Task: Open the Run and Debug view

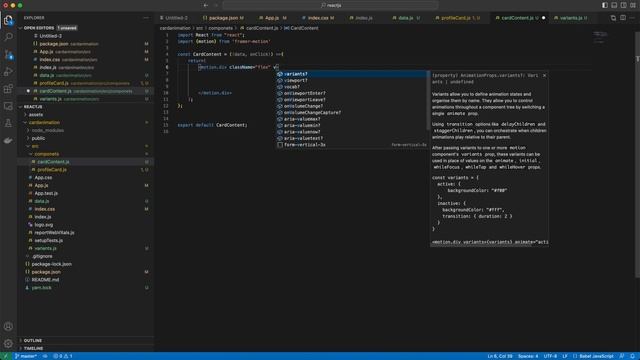Action: click(8, 71)
